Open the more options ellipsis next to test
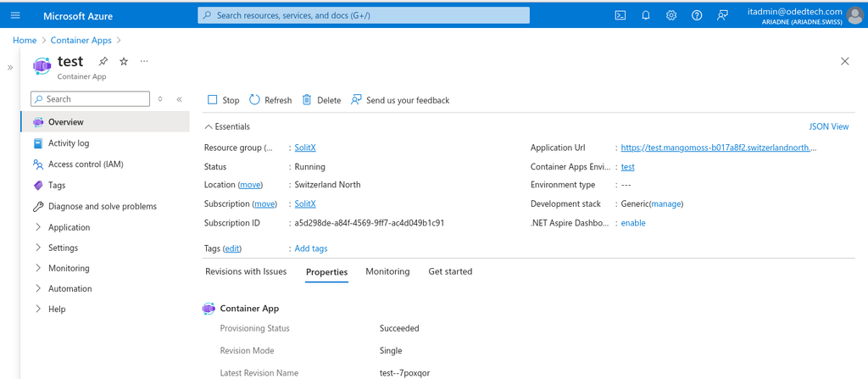868x379 pixels. [144, 61]
